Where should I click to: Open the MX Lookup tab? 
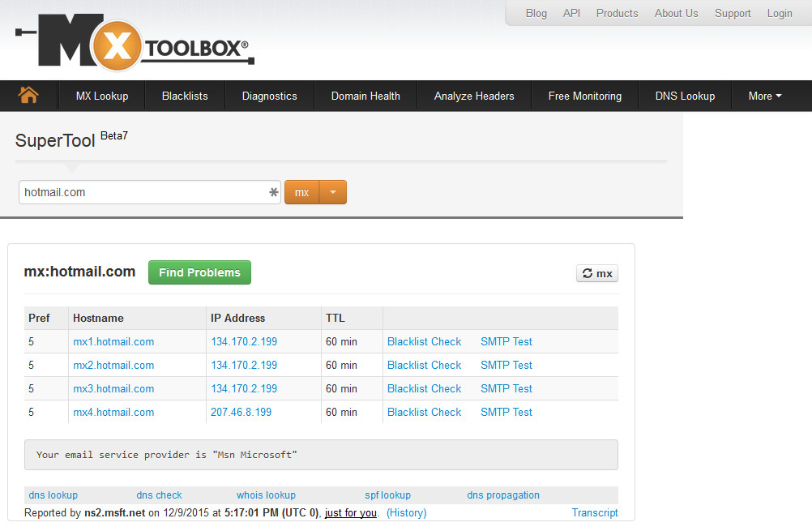pos(101,95)
